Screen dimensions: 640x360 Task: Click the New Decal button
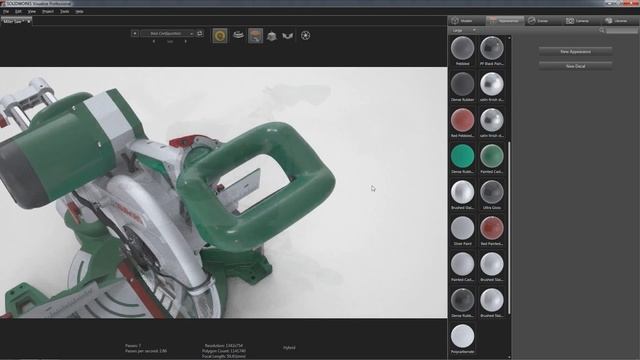point(576,66)
